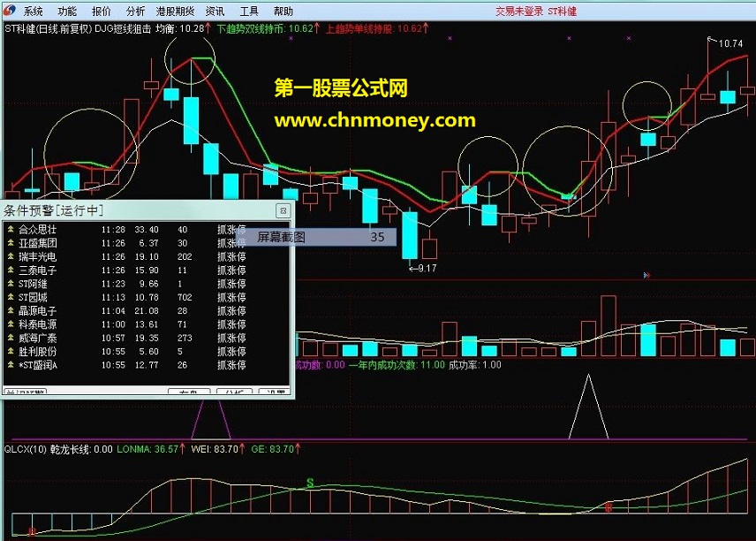Screen dimensions: 756x541
Task: Open the 功能 menu
Action: pyautogui.click(x=66, y=11)
